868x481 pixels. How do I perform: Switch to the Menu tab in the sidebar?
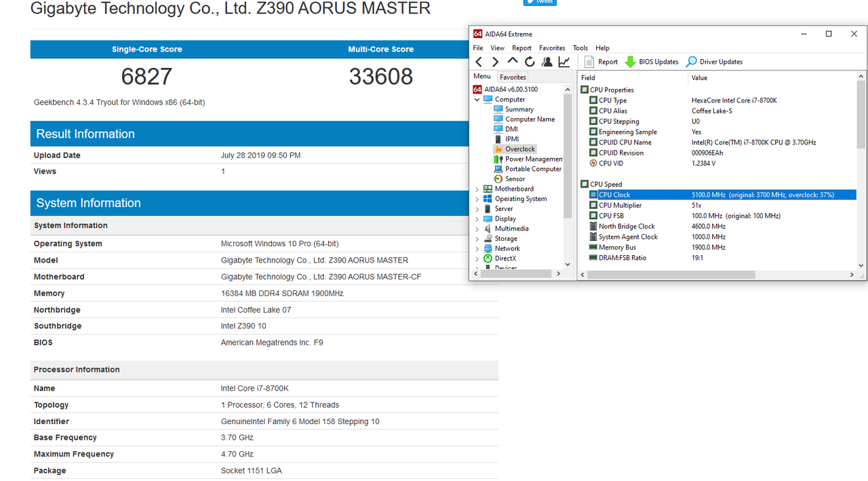(x=482, y=77)
